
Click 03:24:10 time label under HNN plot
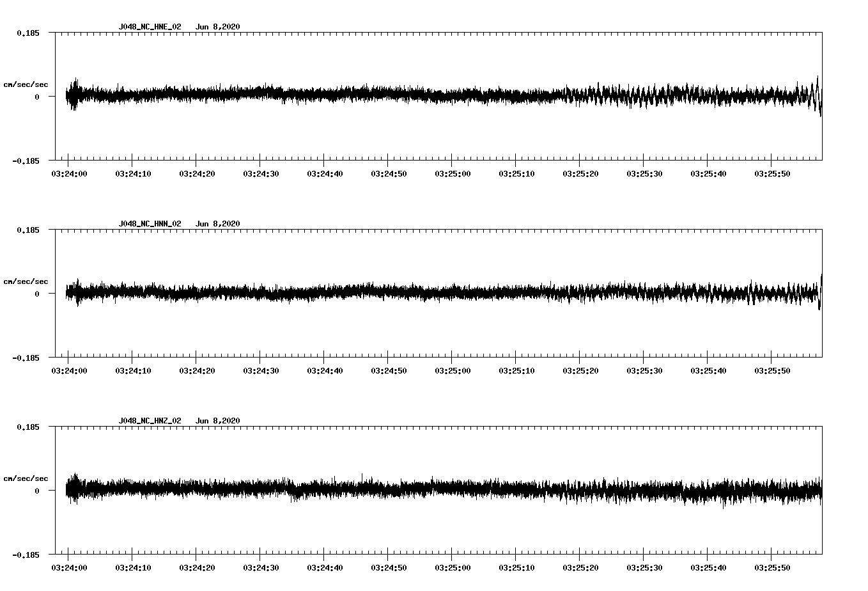[132, 370]
